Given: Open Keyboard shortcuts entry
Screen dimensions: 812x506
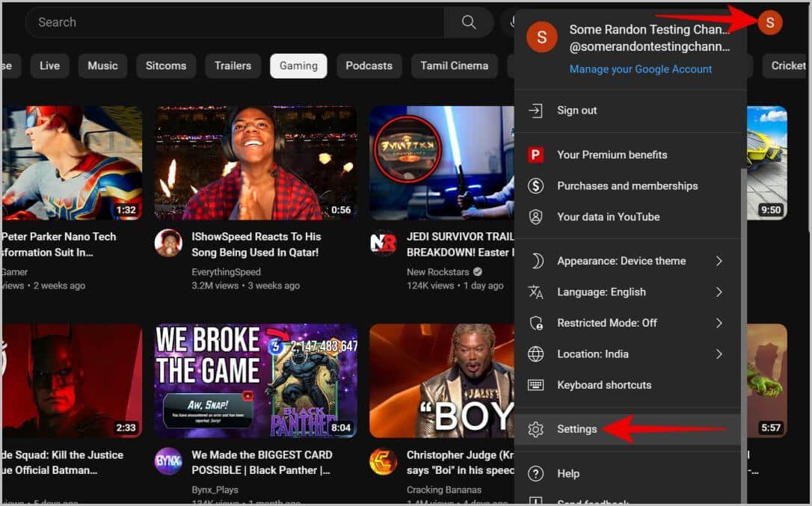Looking at the screenshot, I should point(627,385).
